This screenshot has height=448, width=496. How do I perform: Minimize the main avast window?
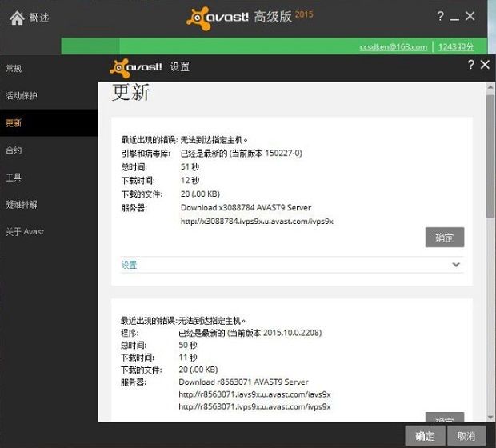pos(454,19)
